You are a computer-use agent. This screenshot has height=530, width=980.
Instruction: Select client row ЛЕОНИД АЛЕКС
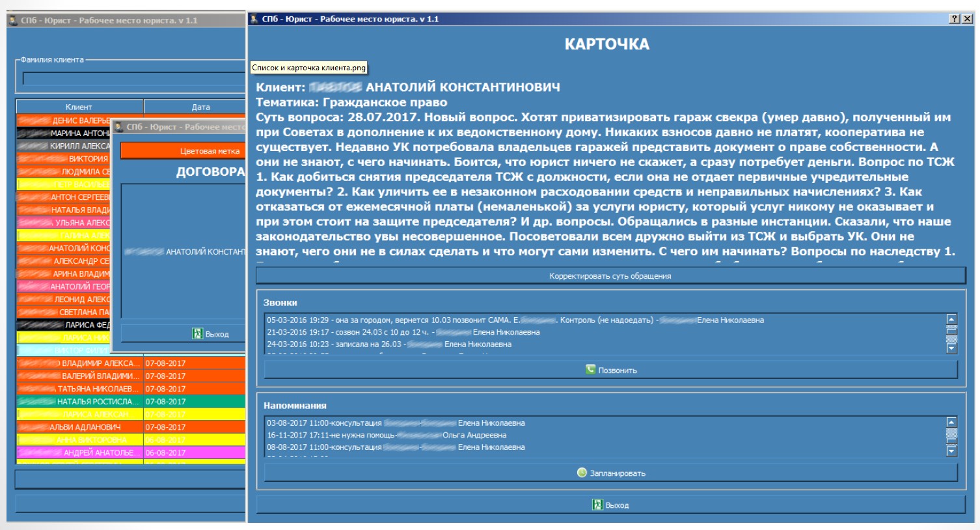coord(63,300)
